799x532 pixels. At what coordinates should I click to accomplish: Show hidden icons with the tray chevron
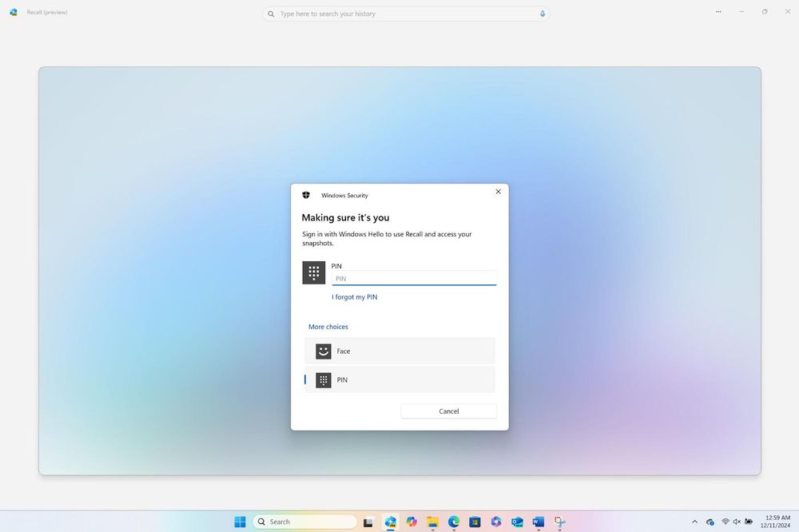[694, 522]
